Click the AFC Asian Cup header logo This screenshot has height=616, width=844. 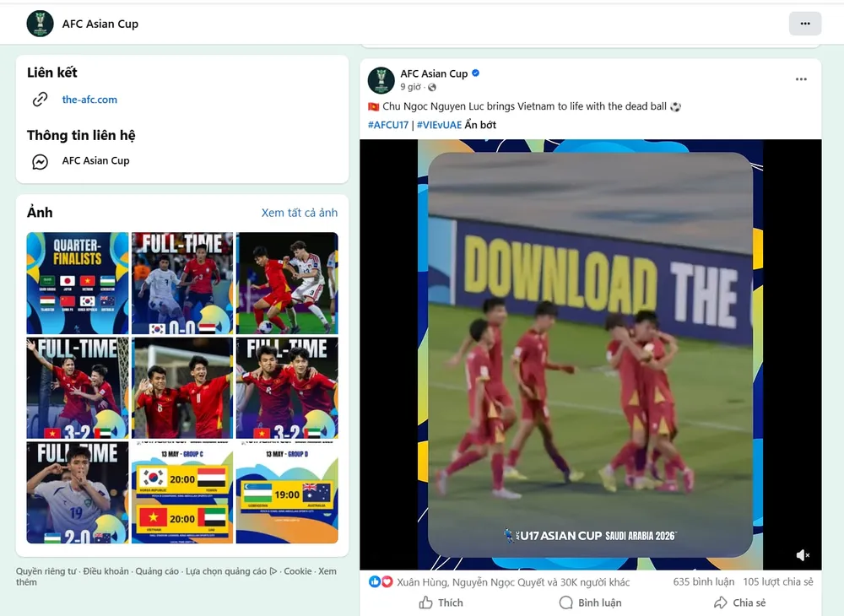(x=40, y=24)
